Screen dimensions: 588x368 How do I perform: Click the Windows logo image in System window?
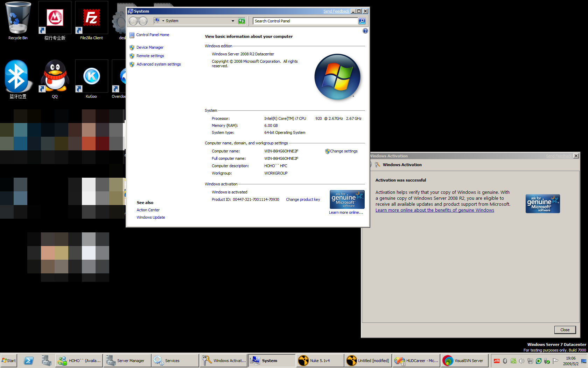click(x=337, y=77)
